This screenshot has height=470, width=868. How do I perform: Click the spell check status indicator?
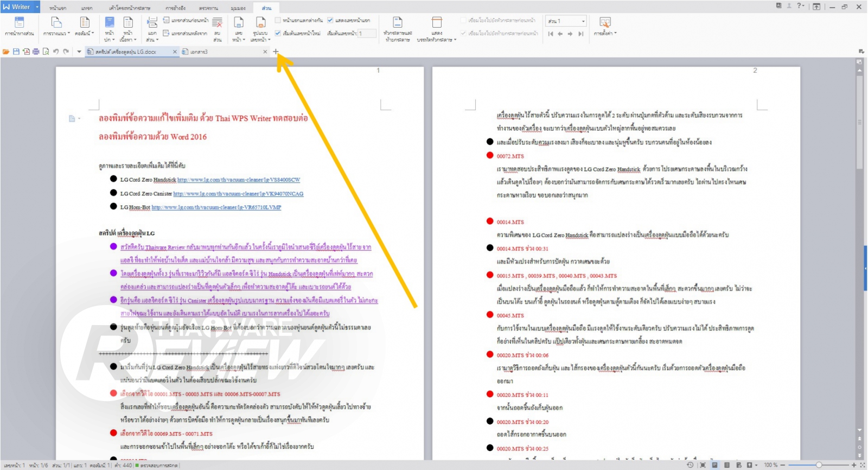click(x=157, y=466)
